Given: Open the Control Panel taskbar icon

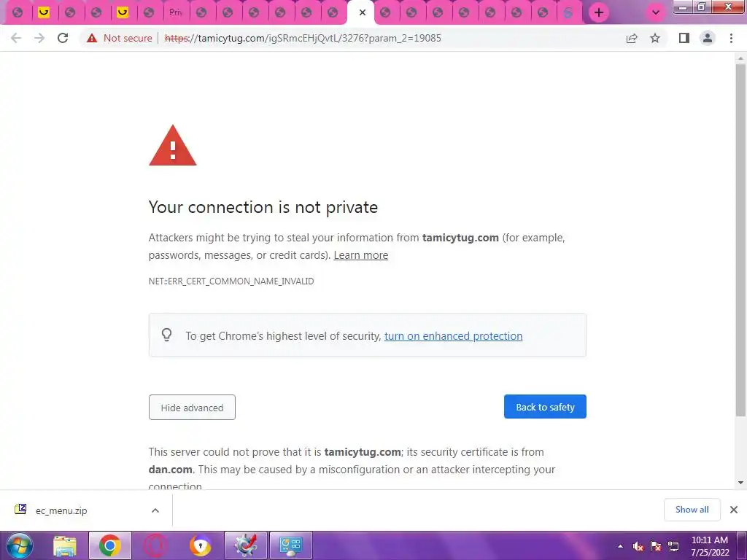Looking at the screenshot, I should click(291, 545).
